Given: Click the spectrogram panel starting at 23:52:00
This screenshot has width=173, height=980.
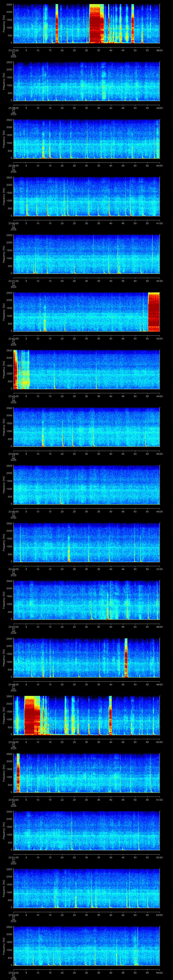Looking at the screenshot, I should click(x=86, y=888).
